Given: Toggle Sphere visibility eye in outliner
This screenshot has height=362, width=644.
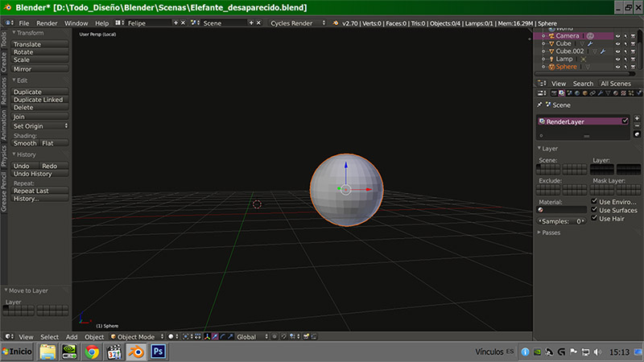Looking at the screenshot, I should click(617, 67).
